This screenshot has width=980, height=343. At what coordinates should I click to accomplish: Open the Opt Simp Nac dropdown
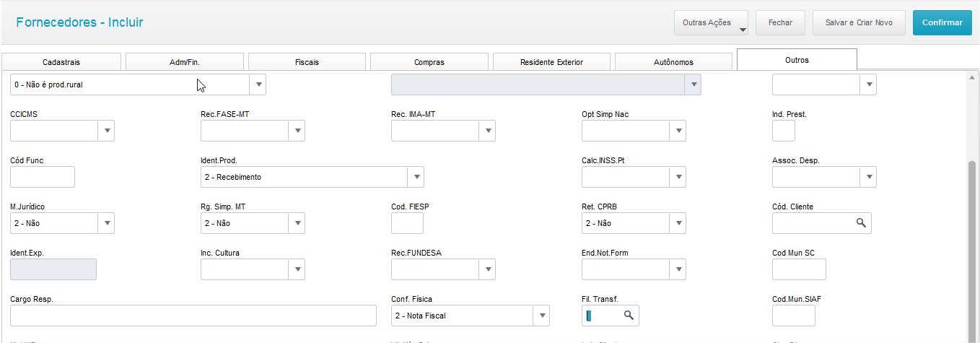(x=677, y=131)
